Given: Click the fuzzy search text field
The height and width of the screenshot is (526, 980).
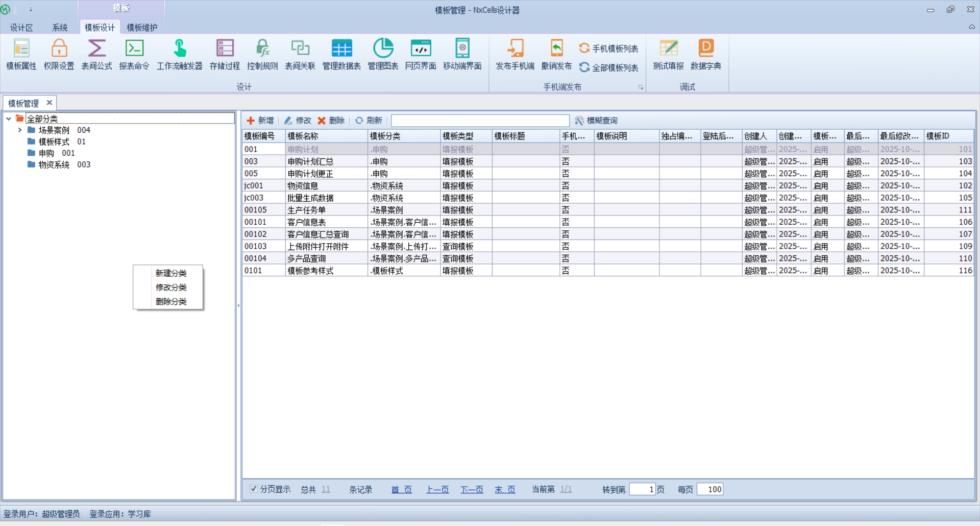Looking at the screenshot, I should click(480, 121).
